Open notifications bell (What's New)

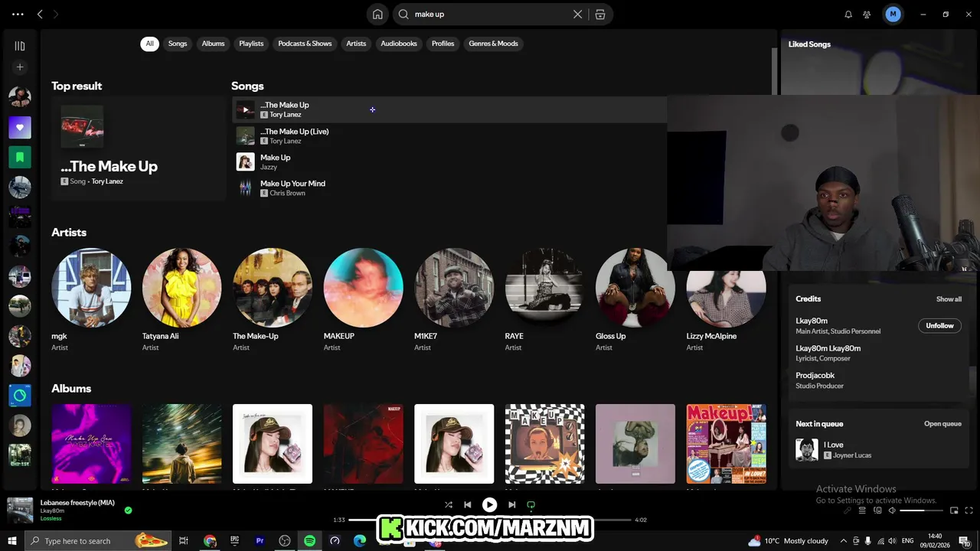848,14
